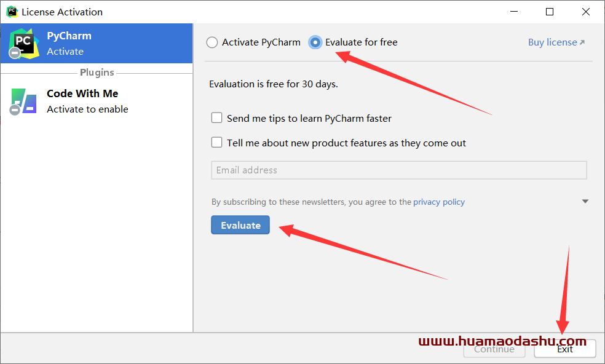
Task: Click the Exit button
Action: 565,349
